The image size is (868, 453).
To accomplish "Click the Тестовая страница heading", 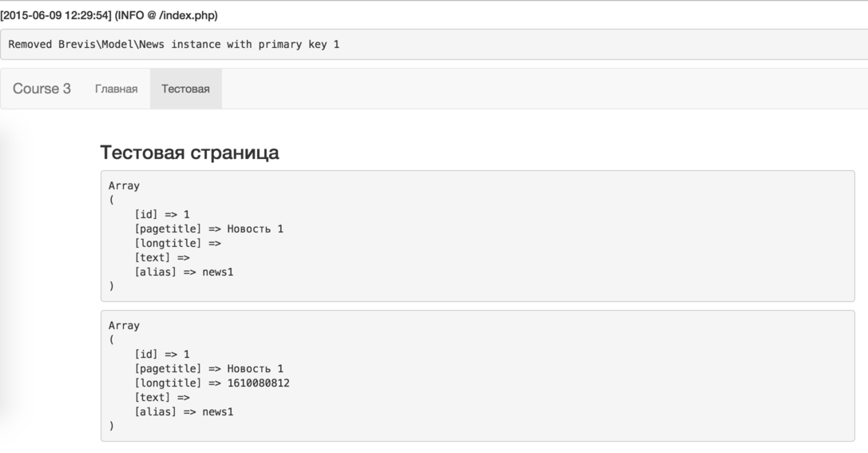I will [189, 153].
